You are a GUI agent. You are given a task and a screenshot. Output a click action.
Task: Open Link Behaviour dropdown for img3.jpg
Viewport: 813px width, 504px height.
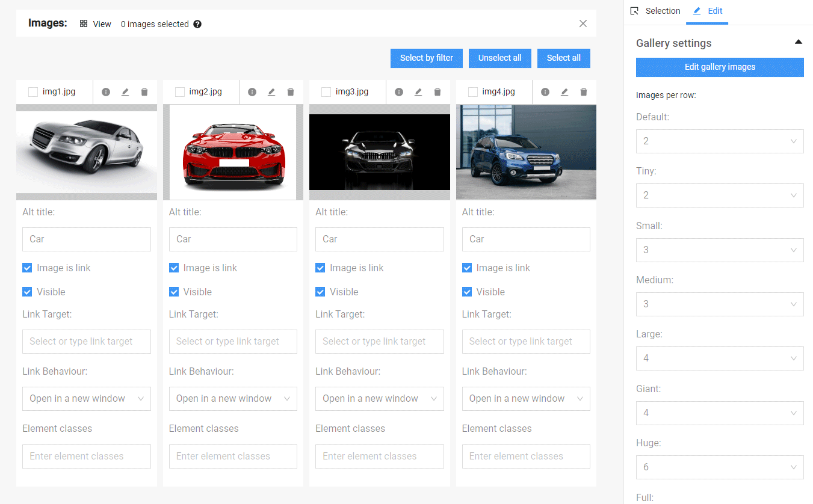pos(379,398)
